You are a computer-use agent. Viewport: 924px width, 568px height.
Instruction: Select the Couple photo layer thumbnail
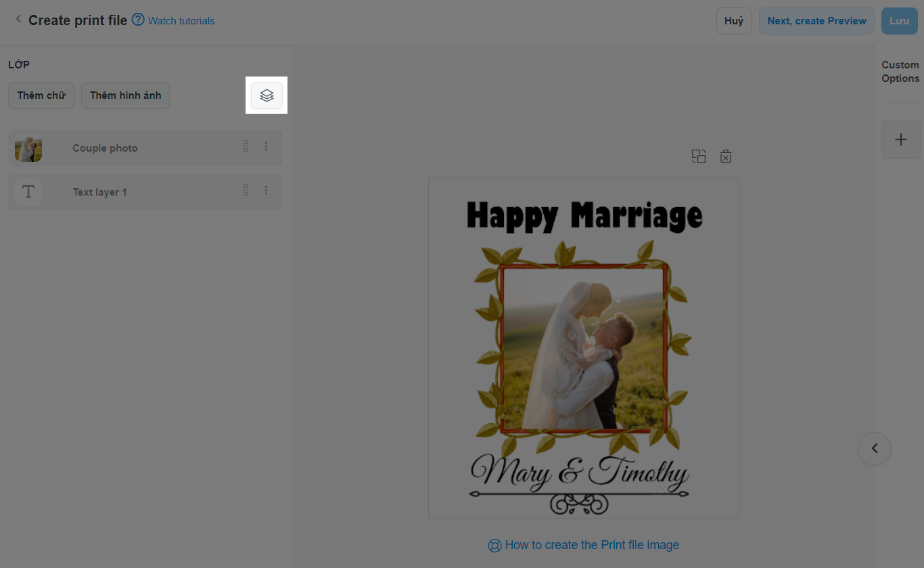[x=28, y=148]
